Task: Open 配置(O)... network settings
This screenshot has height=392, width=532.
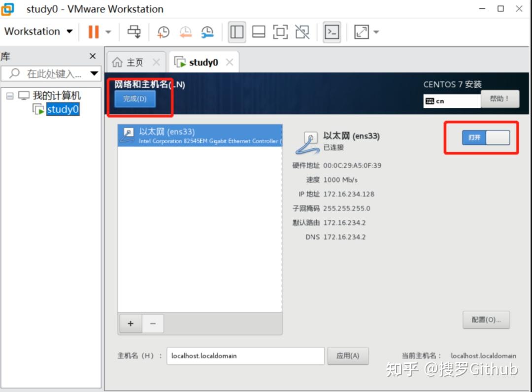Action: (x=486, y=320)
